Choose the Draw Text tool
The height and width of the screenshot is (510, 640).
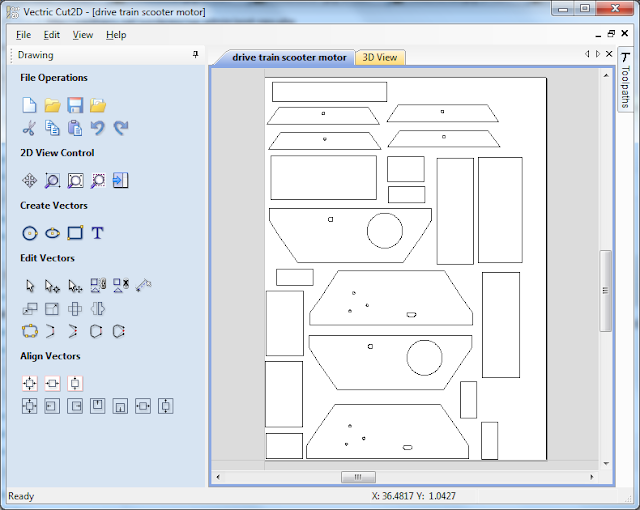[x=98, y=233]
